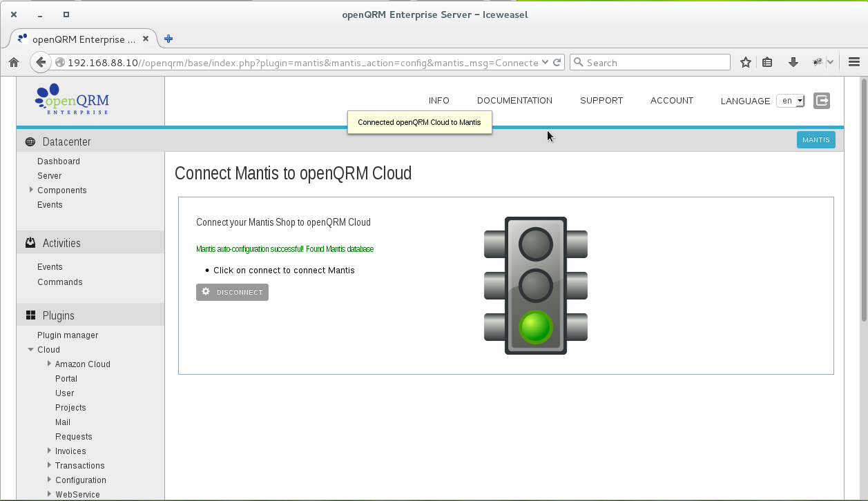868x501 pixels.
Task: Expand the Configuration node
Action: click(x=49, y=480)
